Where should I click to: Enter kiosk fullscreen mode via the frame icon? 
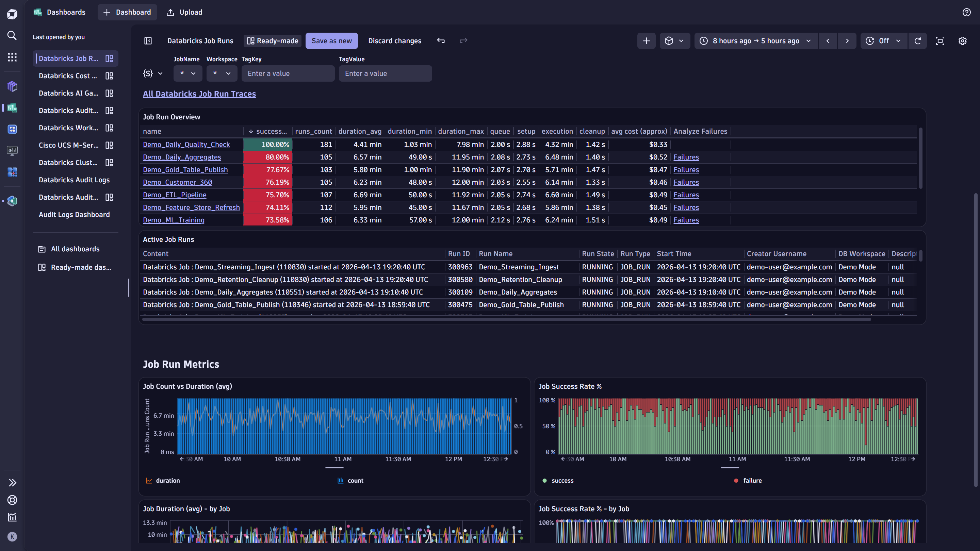pos(940,41)
